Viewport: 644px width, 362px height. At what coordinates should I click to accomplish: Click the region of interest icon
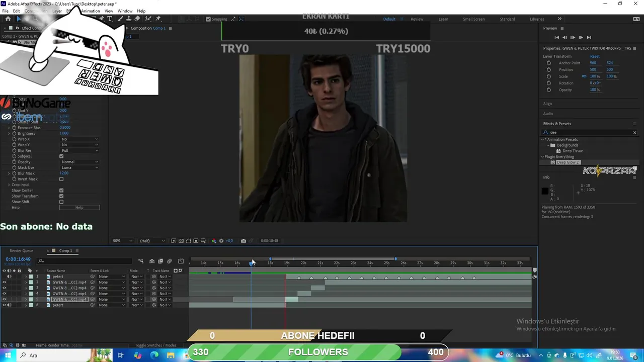196,241
